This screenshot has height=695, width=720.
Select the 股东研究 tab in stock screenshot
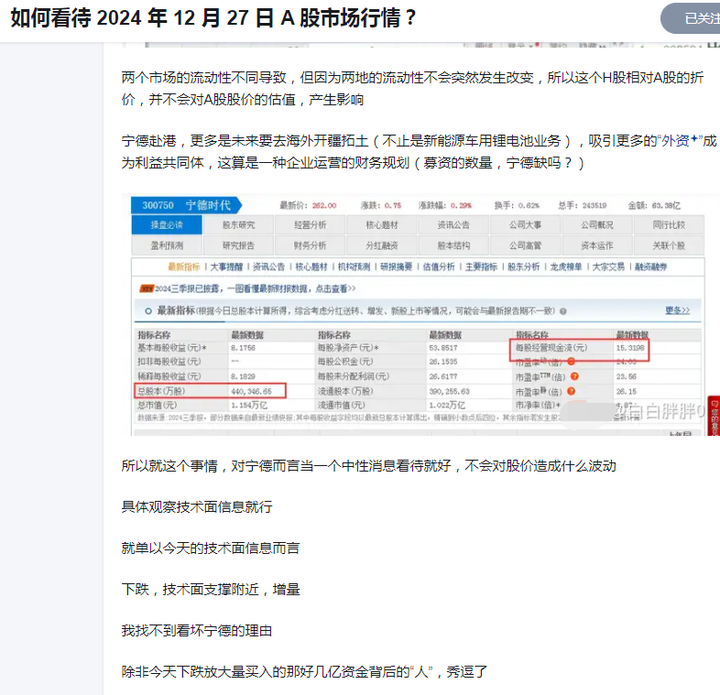coord(238,225)
